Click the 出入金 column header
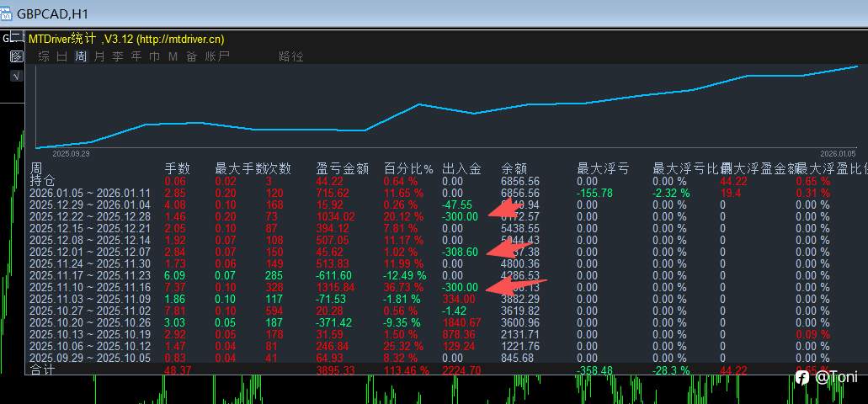The image size is (868, 404). click(x=461, y=169)
